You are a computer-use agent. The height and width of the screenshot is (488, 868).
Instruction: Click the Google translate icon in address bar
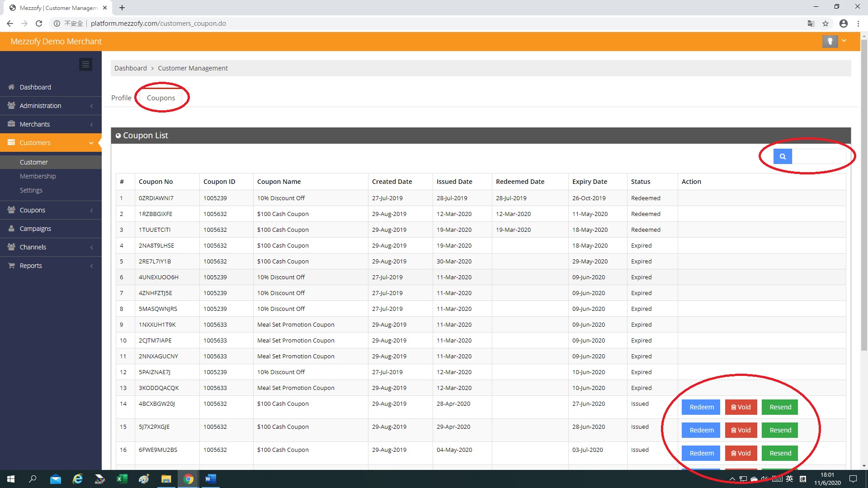pos(811,23)
